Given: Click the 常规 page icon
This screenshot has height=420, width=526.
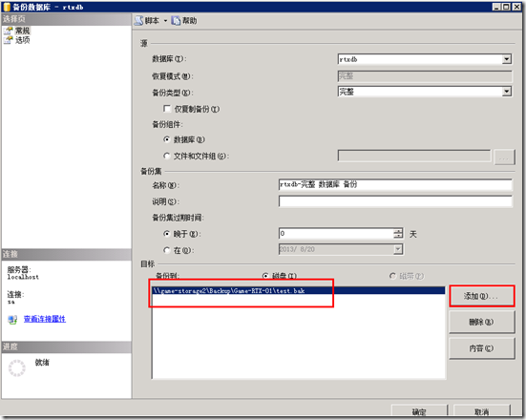Looking at the screenshot, I should click(9, 31).
